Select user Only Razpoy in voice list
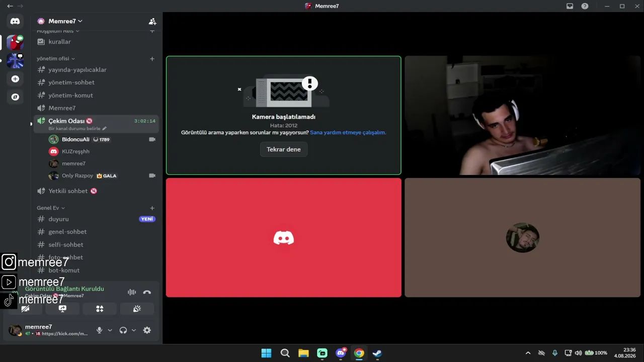 click(102, 176)
